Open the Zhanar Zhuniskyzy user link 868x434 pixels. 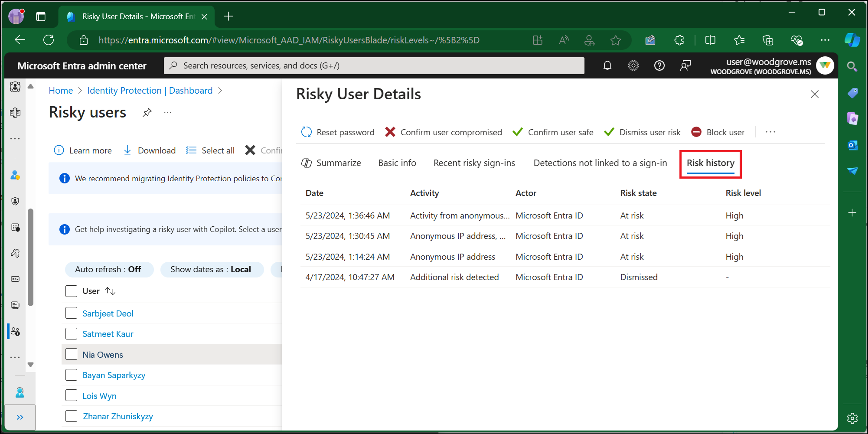point(118,417)
